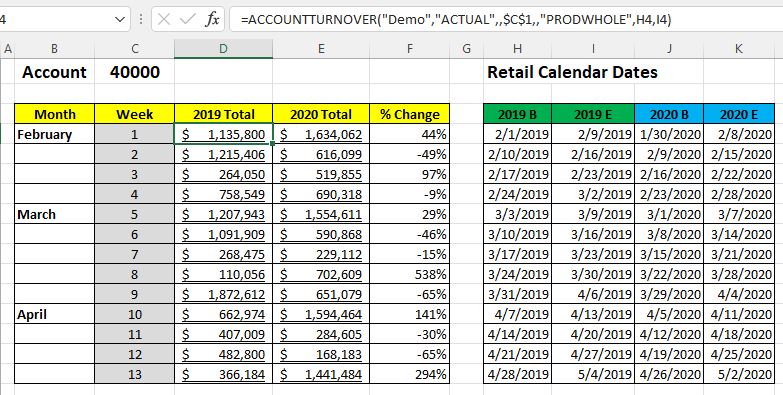Viewport: 783px width, 395px height.
Task: Click the Cancel X icon in formula bar
Action: coord(164,19)
